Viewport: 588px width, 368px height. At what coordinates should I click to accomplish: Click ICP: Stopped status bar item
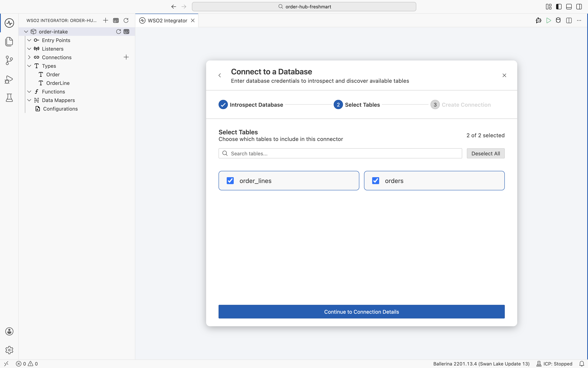click(555, 364)
